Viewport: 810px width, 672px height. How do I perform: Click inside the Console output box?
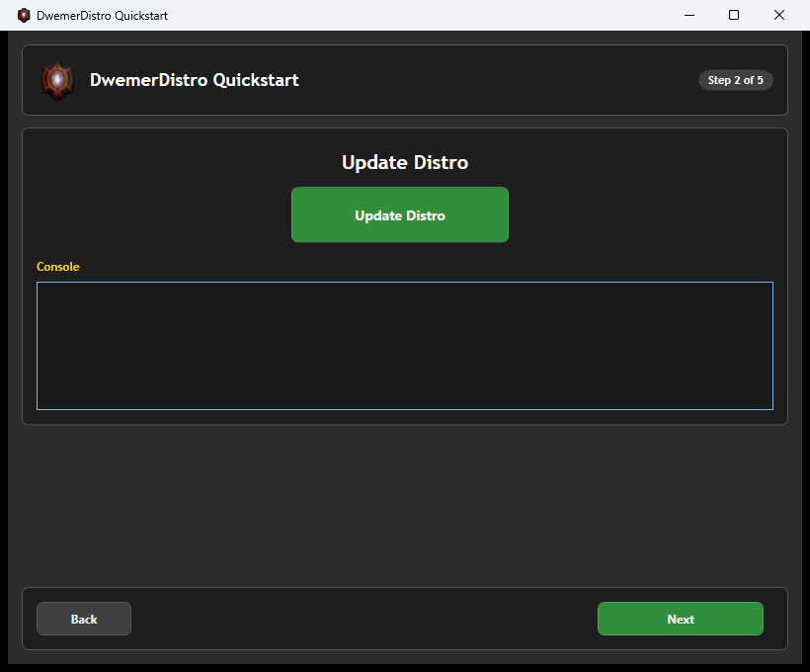[404, 346]
